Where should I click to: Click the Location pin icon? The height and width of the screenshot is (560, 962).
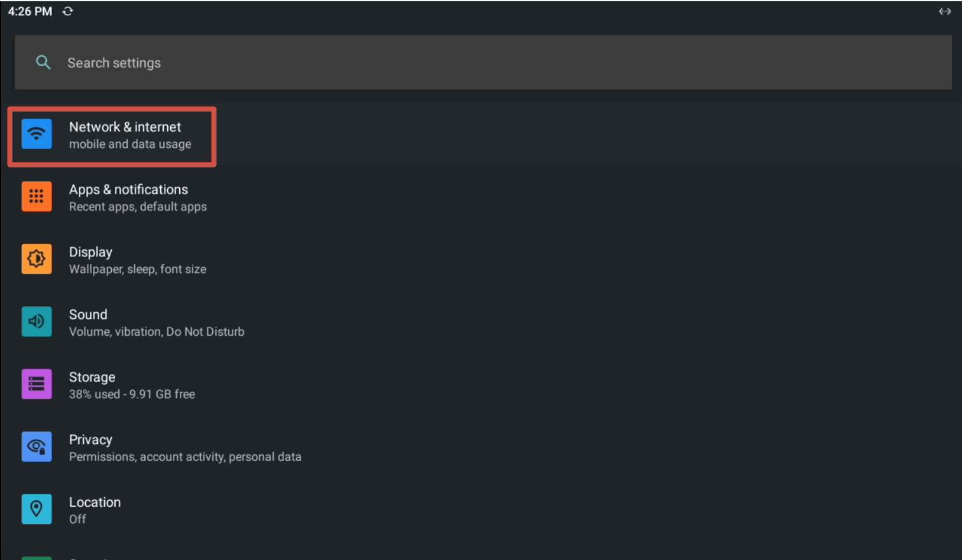[x=37, y=509]
